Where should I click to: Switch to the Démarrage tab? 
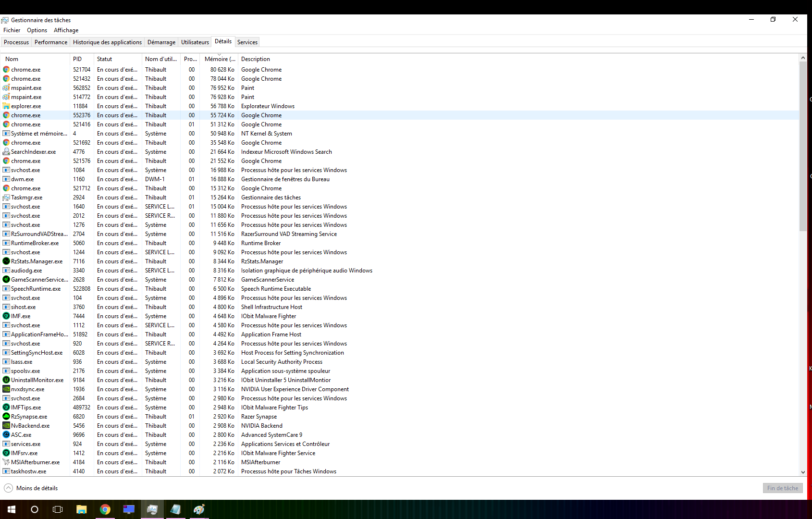161,42
